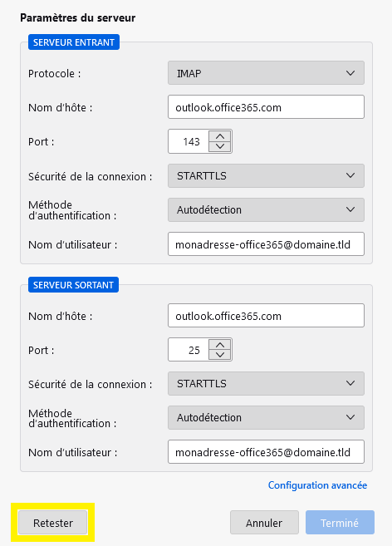The height and width of the screenshot is (546, 392).
Task: Click the Terminé button
Action: click(340, 523)
